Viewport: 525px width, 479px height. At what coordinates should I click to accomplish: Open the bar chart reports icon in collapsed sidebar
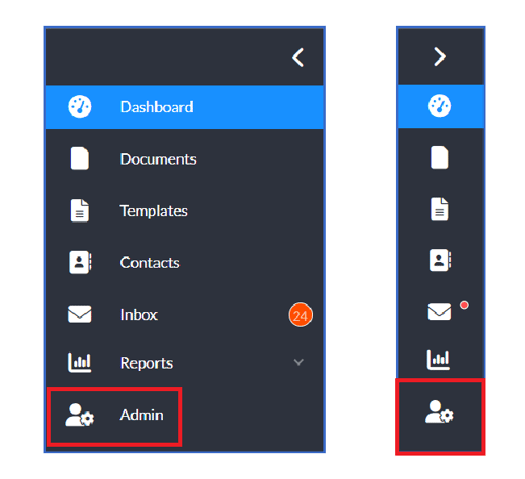click(438, 360)
